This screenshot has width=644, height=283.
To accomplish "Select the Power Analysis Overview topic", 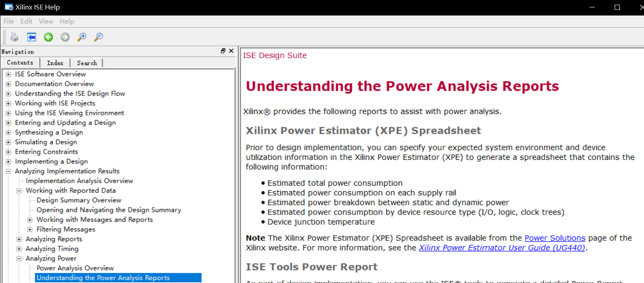I will [x=75, y=268].
